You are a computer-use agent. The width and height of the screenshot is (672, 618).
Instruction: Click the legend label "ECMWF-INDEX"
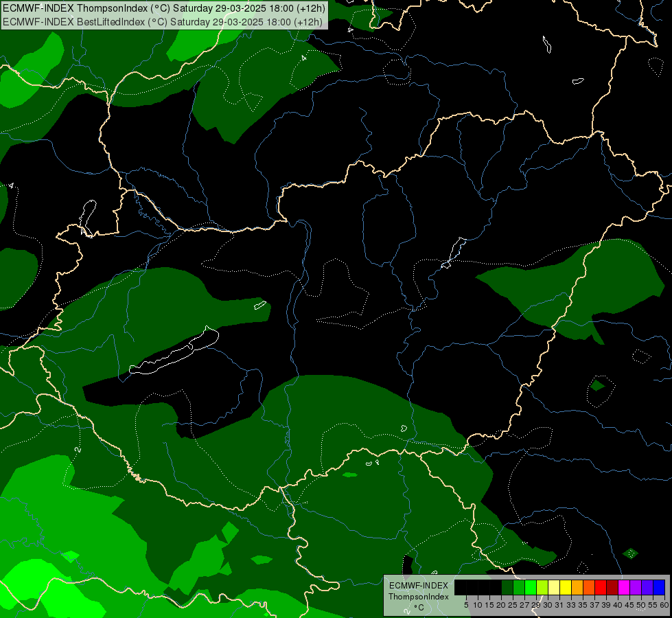(419, 586)
